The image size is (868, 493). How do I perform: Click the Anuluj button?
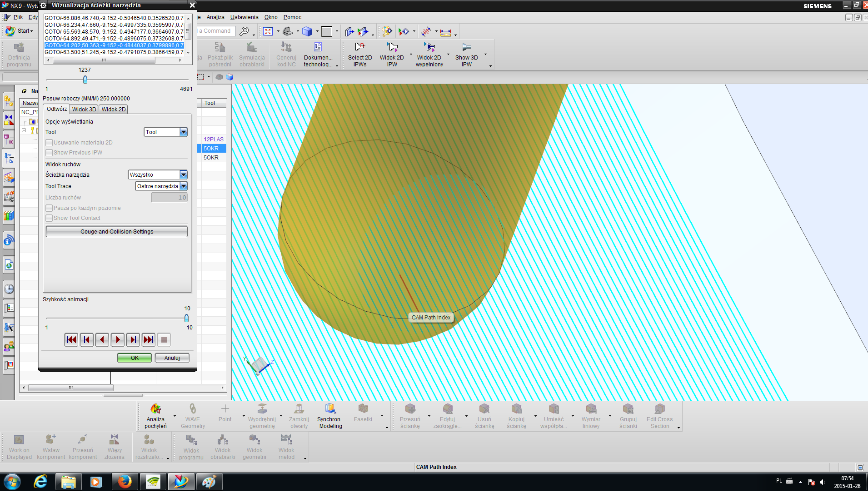(172, 358)
